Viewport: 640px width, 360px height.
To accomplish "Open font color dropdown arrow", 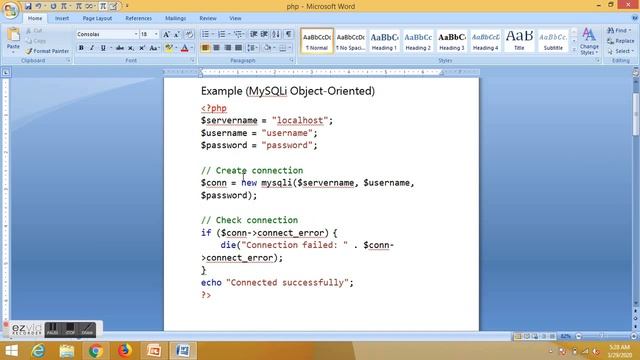I will 192,48.
